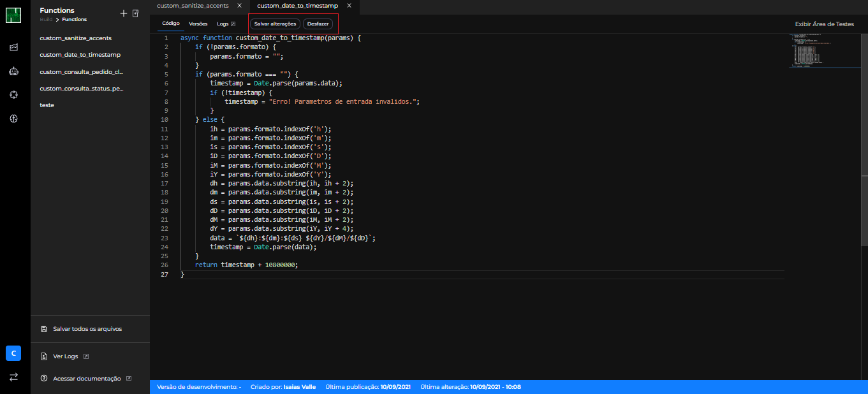The height and width of the screenshot is (394, 868).
Task: Open the chart analytics icon in the left sidebar
Action: pos(14,48)
